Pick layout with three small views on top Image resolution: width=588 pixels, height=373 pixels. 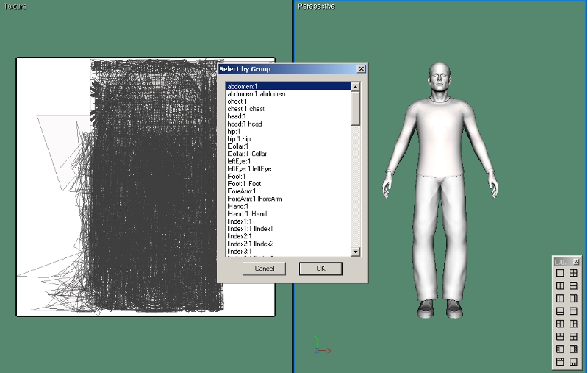[x=560, y=362]
